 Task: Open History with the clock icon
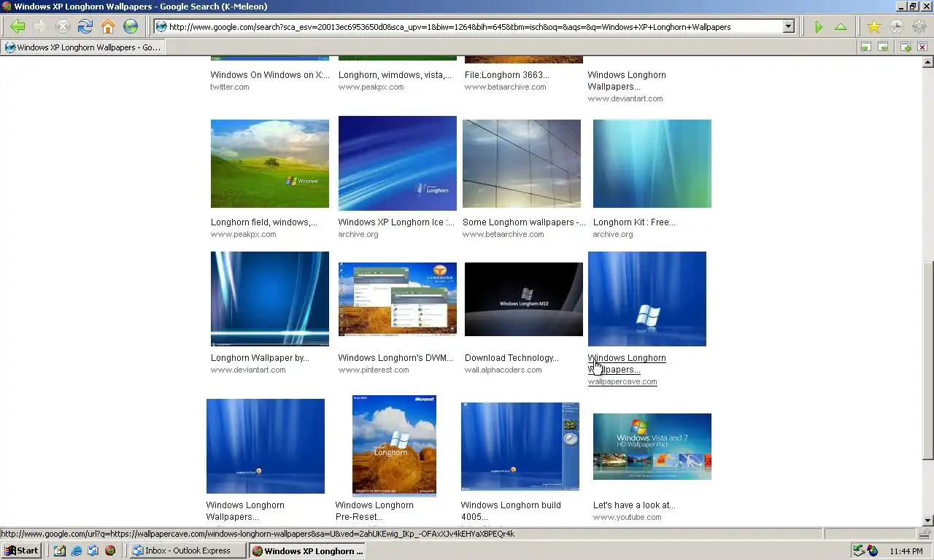(x=896, y=27)
